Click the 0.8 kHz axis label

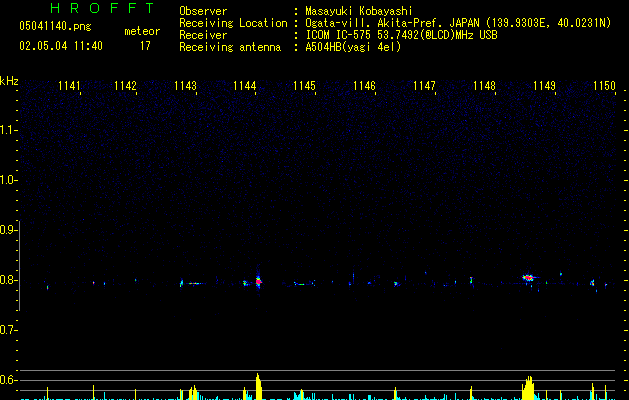(x=8, y=280)
